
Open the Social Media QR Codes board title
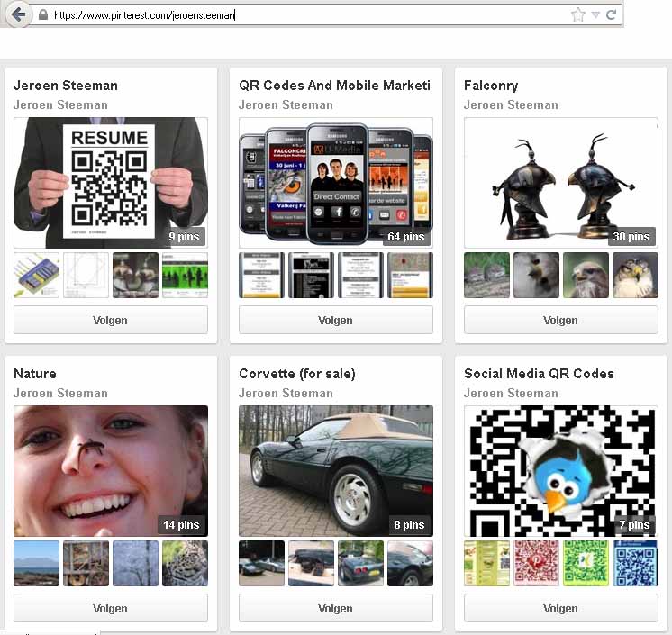click(x=539, y=373)
